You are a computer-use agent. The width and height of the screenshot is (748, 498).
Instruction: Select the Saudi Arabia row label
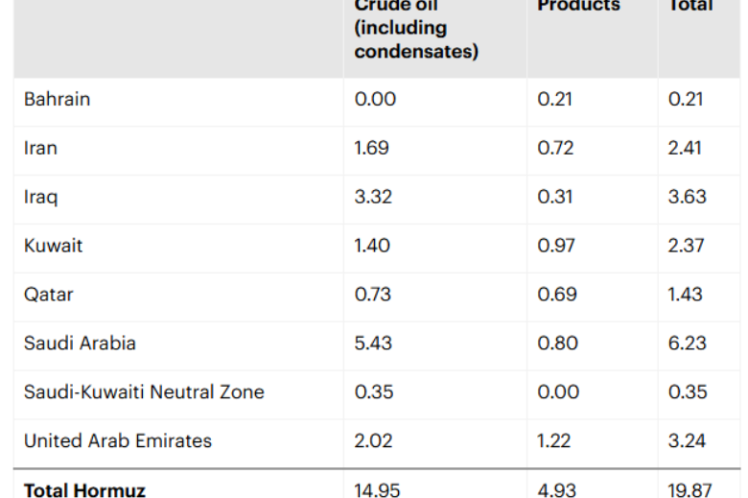(x=80, y=343)
